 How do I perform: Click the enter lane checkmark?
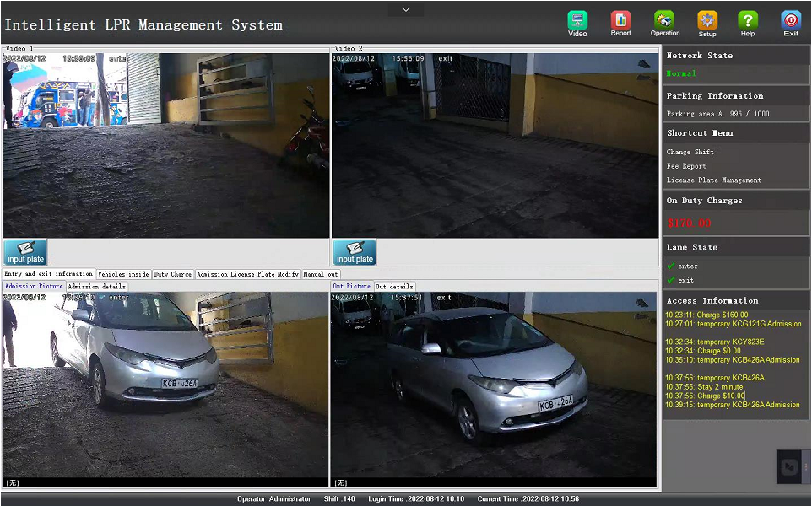click(x=671, y=266)
